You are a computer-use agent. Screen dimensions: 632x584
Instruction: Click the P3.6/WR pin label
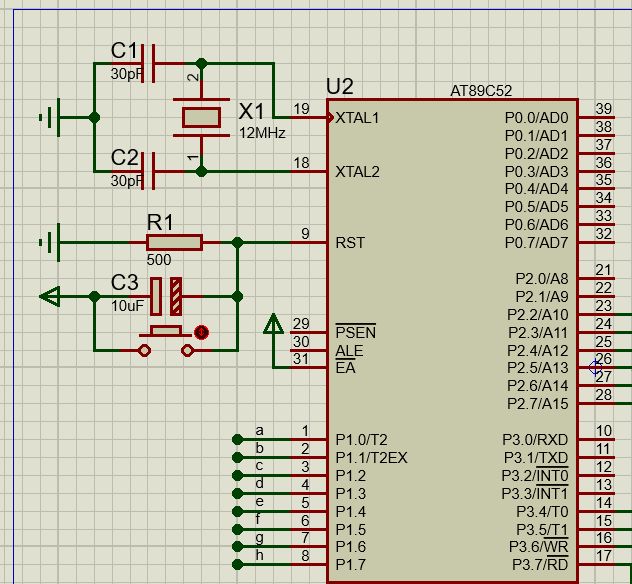point(538,547)
